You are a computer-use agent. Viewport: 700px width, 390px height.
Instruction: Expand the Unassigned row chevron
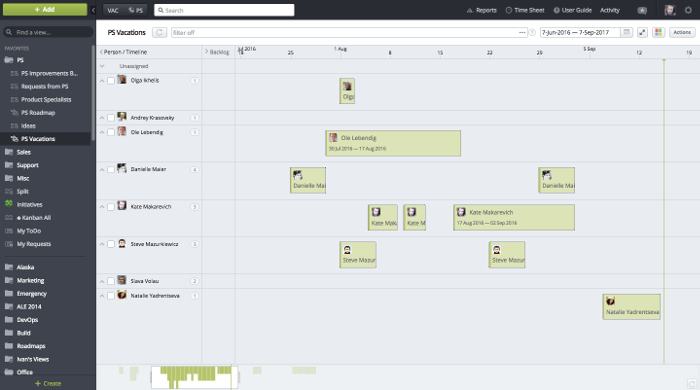tap(102, 66)
